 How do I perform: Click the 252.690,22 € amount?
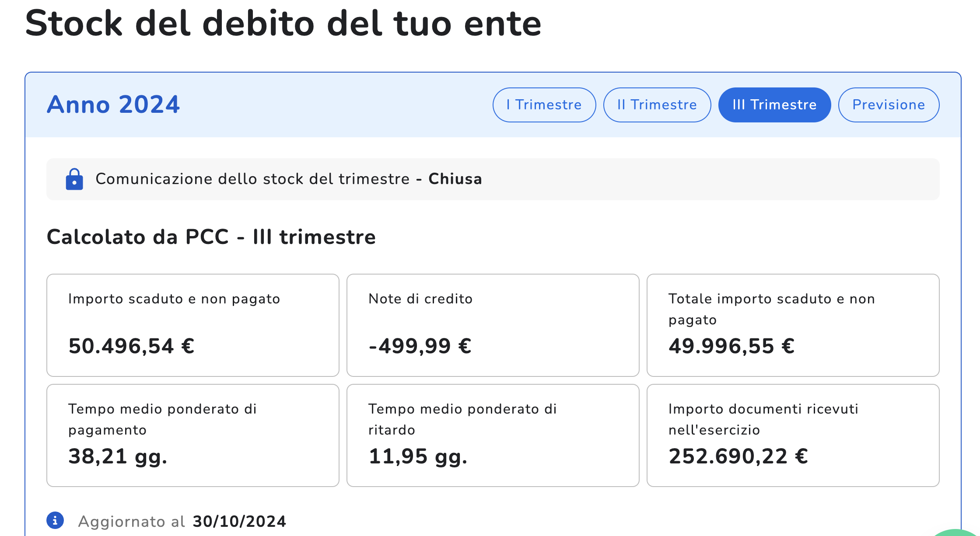[738, 456]
